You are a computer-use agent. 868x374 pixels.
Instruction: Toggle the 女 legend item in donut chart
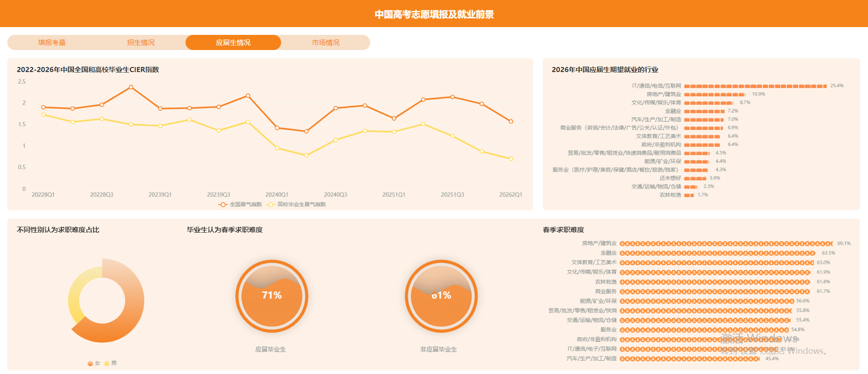point(94,363)
